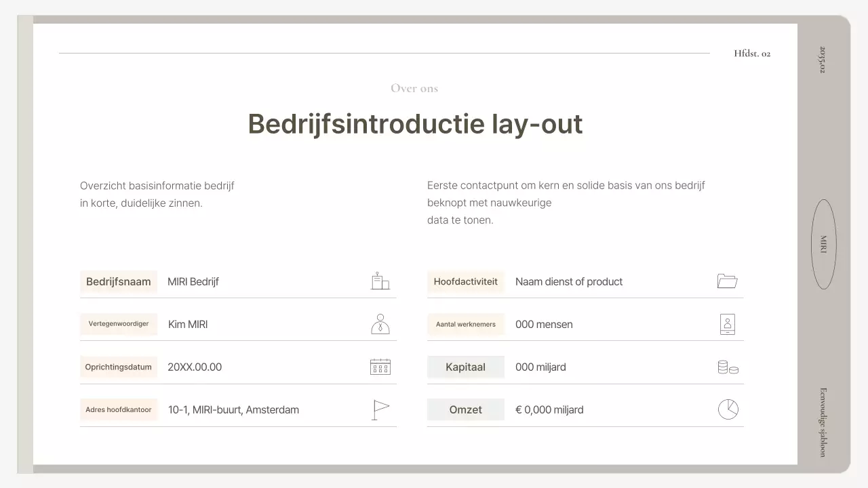This screenshot has width=868, height=488.
Task: Click the flag icon next to the Amsterdam address
Action: click(380, 409)
